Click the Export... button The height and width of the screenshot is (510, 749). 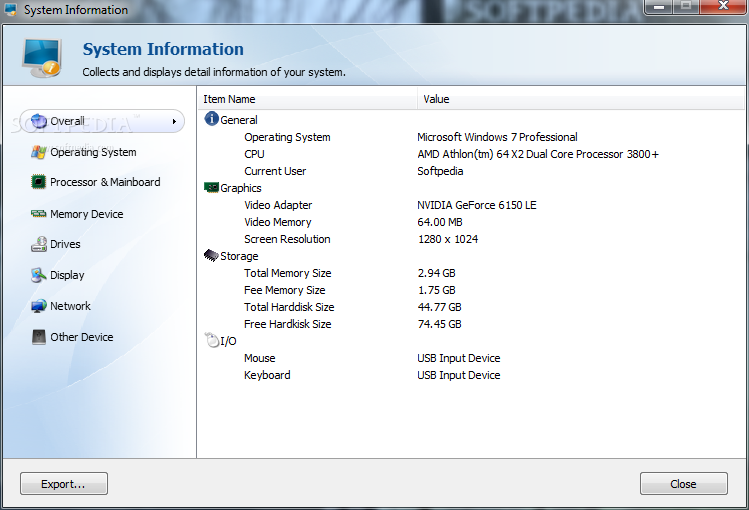[64, 484]
